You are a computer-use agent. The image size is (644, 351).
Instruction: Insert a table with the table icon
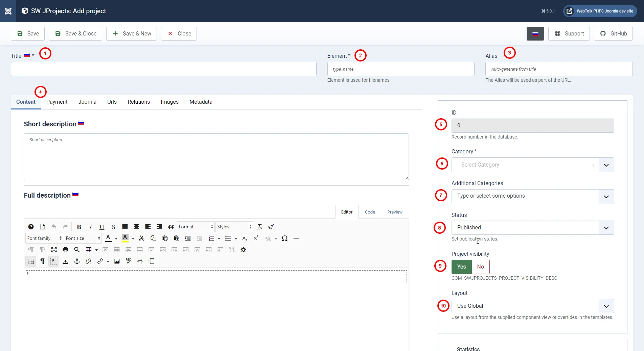[89, 250]
